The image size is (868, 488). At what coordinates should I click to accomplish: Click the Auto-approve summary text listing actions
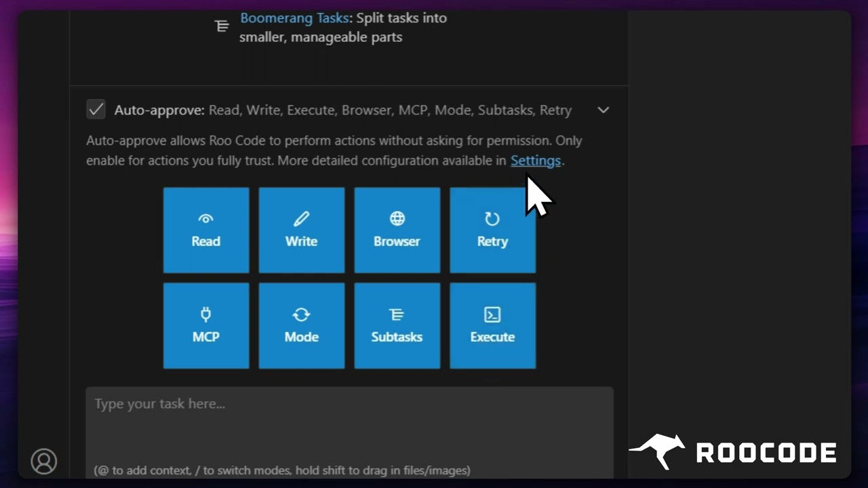[x=390, y=110]
